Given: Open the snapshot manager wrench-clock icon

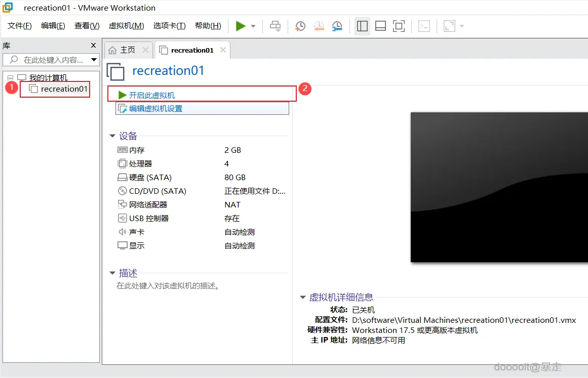Looking at the screenshot, I should coord(337,26).
